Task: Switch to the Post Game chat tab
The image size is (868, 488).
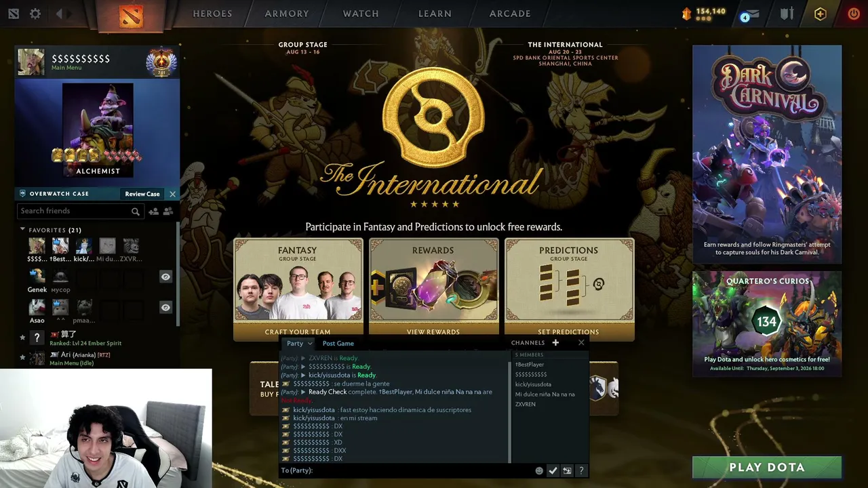Action: tap(338, 344)
